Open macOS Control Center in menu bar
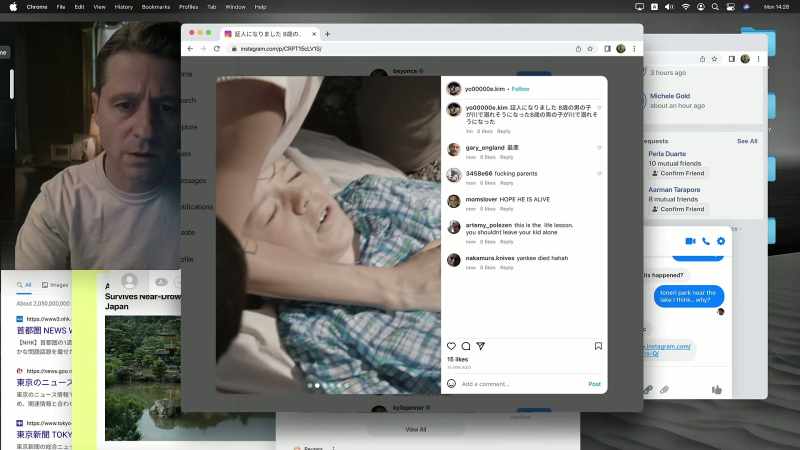Image resolution: width=800 pixels, height=450 pixels. pos(731,7)
